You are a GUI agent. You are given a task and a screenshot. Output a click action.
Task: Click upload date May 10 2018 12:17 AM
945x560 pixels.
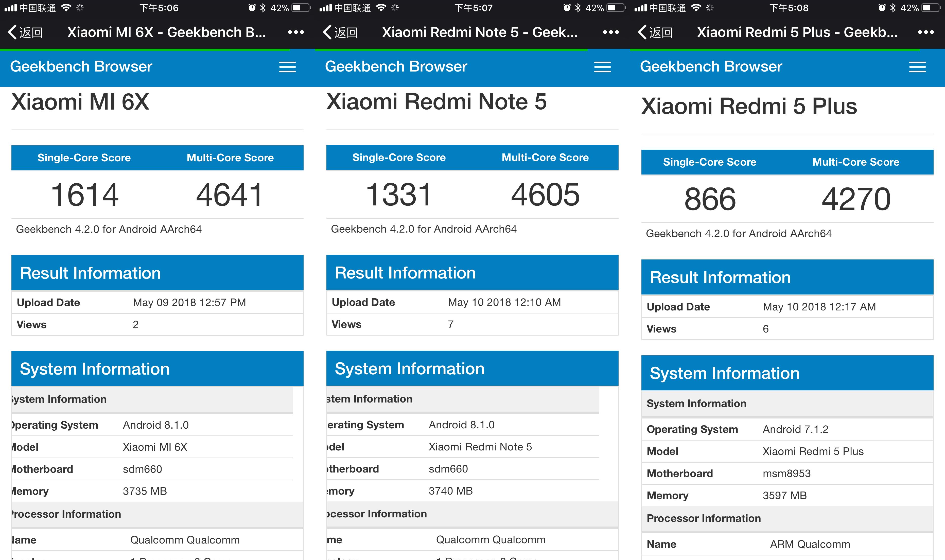point(819,307)
